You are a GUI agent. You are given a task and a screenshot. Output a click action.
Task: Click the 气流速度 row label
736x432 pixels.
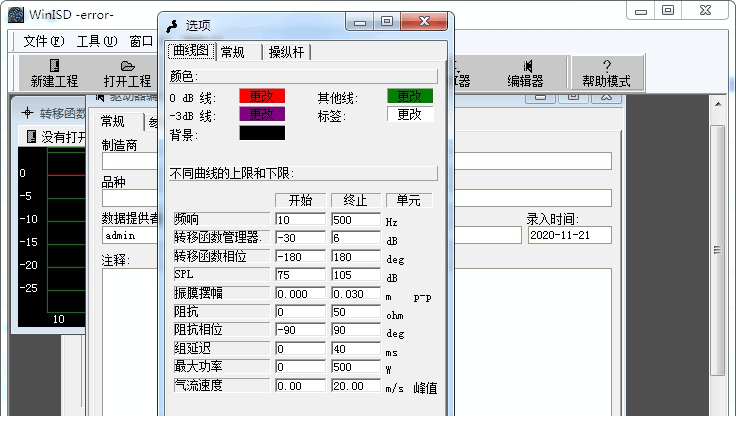[x=222, y=386]
